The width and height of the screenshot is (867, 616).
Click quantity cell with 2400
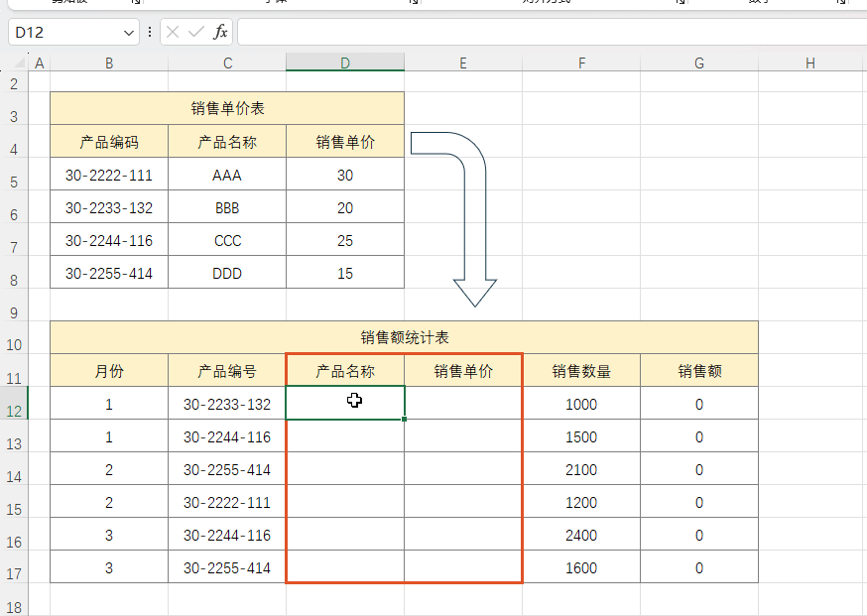[x=581, y=535]
